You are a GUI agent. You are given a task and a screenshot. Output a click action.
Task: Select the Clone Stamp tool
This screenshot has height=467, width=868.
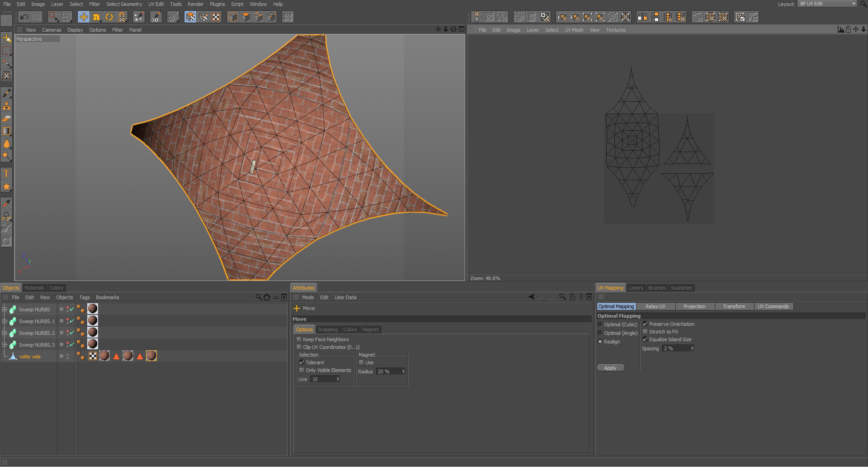click(6, 106)
